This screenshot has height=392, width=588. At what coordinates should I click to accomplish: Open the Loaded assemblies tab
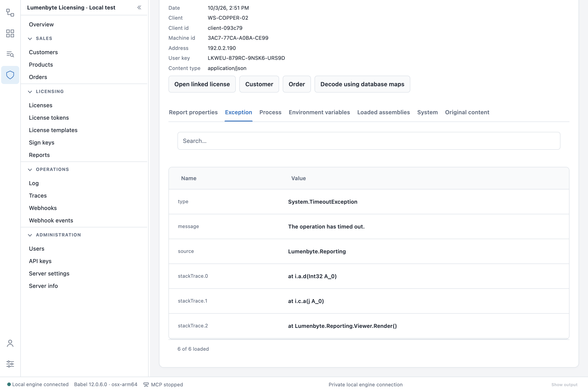(x=383, y=112)
